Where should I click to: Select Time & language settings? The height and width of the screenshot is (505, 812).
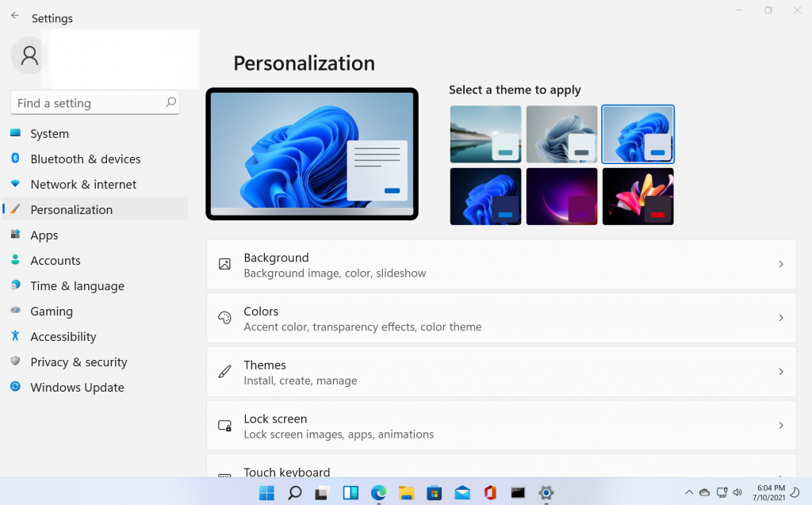tap(77, 285)
